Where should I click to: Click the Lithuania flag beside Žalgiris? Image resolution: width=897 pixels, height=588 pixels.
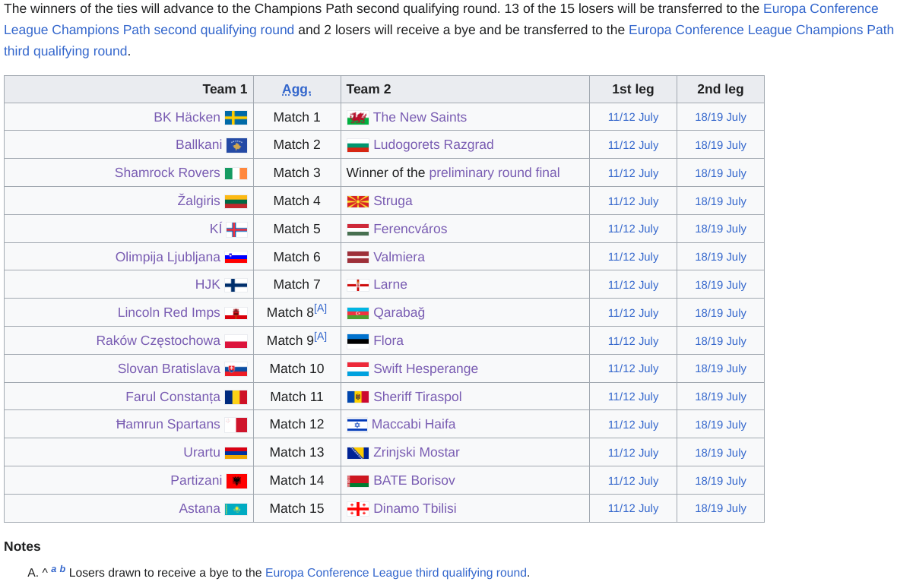236,201
